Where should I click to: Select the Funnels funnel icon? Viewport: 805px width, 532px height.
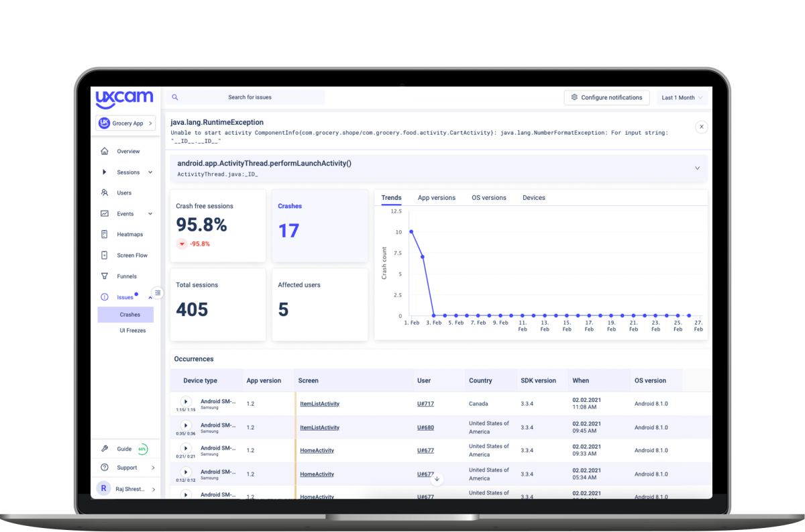point(105,276)
